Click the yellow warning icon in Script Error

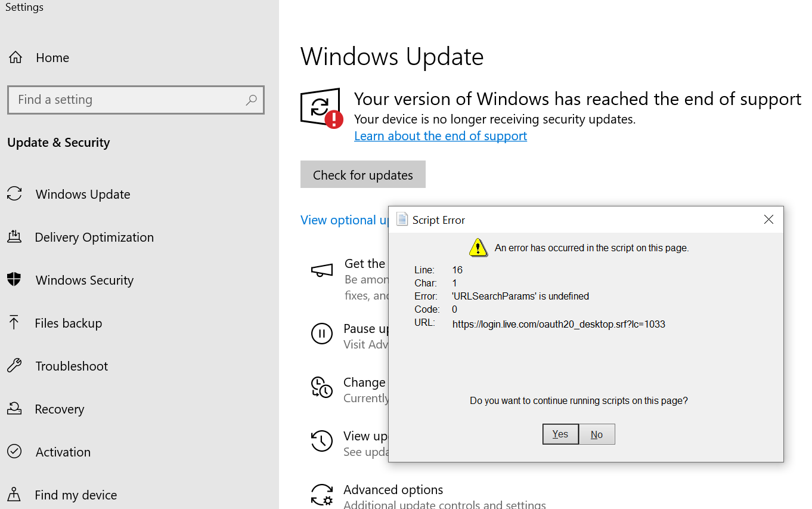click(x=478, y=247)
